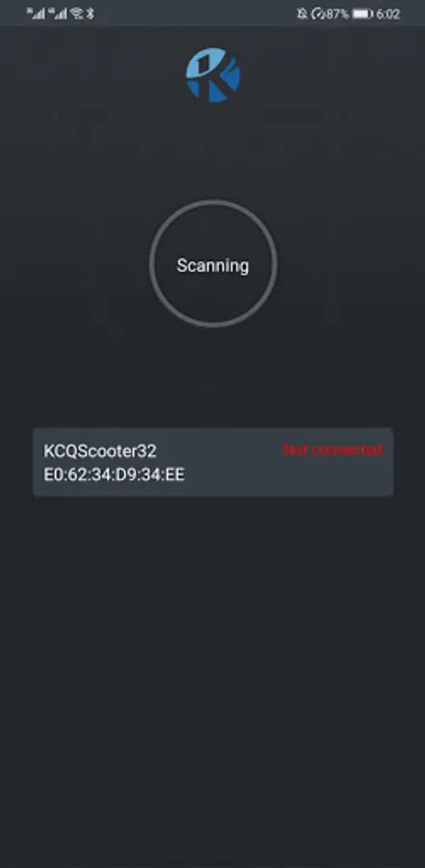This screenshot has height=868, width=425.
Task: Tap the Wi-Fi signal status icon
Action: coord(77,14)
